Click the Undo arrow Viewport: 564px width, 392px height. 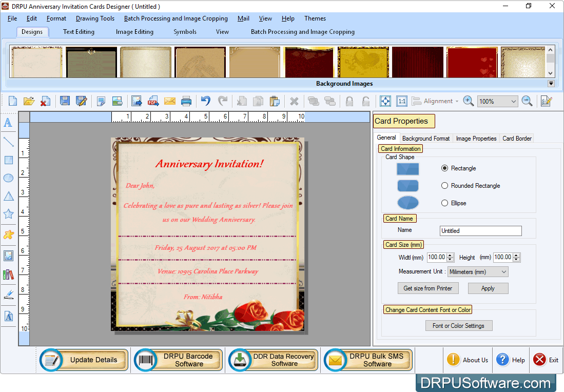[205, 101]
